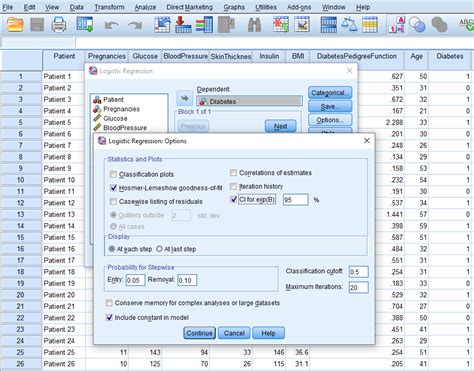Click Go to Case toolbar icon

coord(162,25)
